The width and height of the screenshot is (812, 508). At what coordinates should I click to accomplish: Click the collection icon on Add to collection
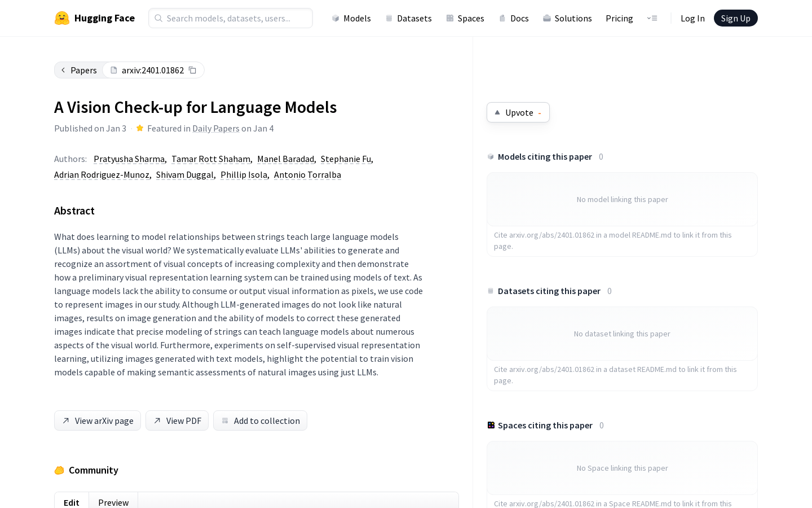(225, 421)
